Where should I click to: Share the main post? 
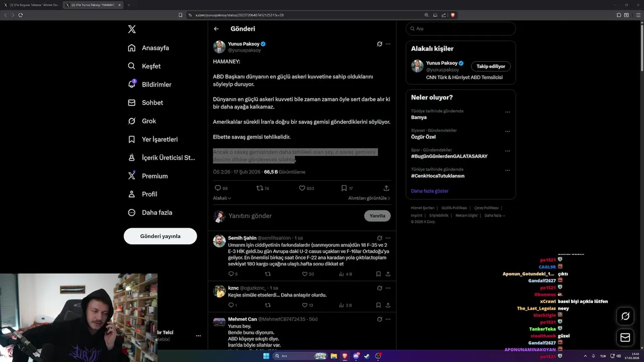coord(386,188)
